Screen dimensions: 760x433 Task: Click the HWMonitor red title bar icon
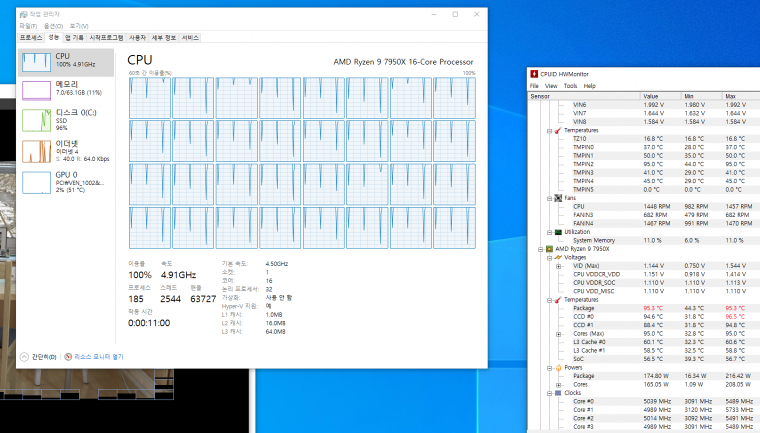coord(534,74)
